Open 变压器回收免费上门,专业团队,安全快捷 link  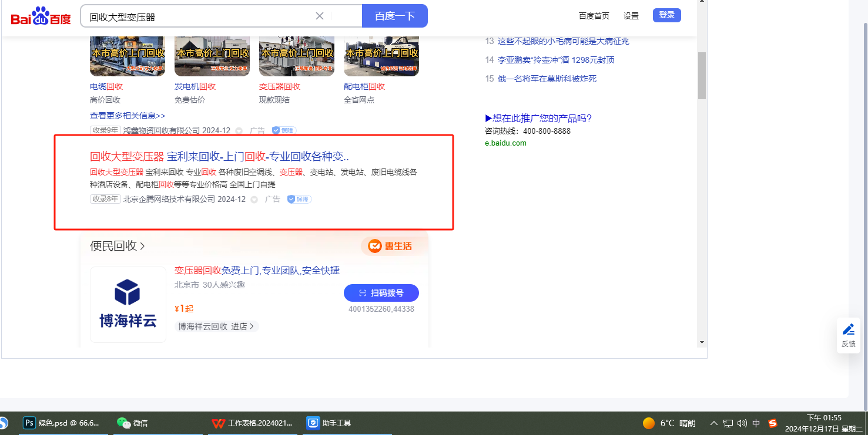tap(257, 271)
